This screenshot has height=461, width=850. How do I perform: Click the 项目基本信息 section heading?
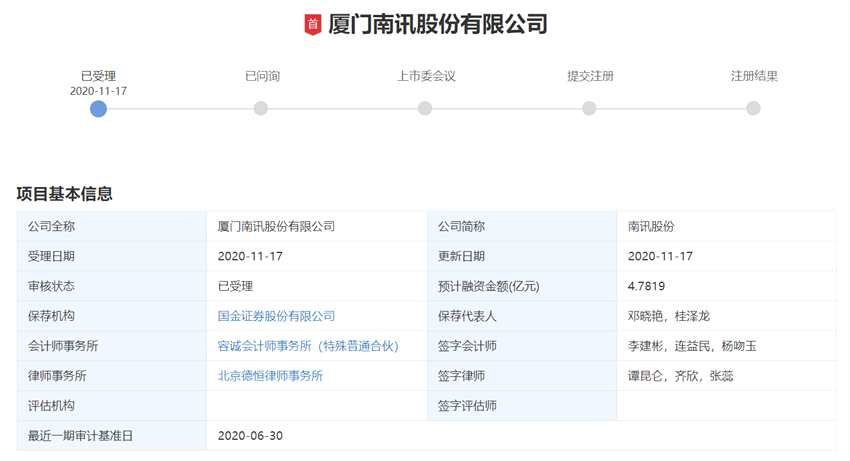[x=65, y=194]
